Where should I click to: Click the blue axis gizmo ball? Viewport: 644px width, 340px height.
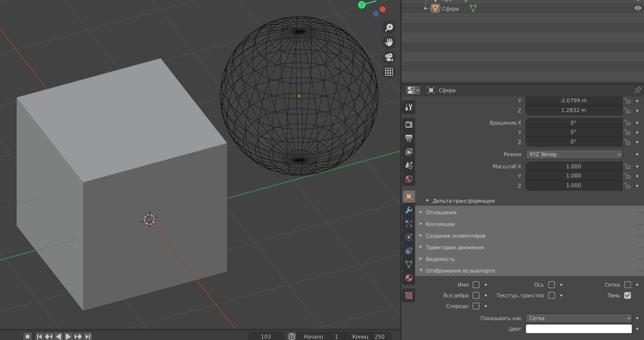click(376, 13)
